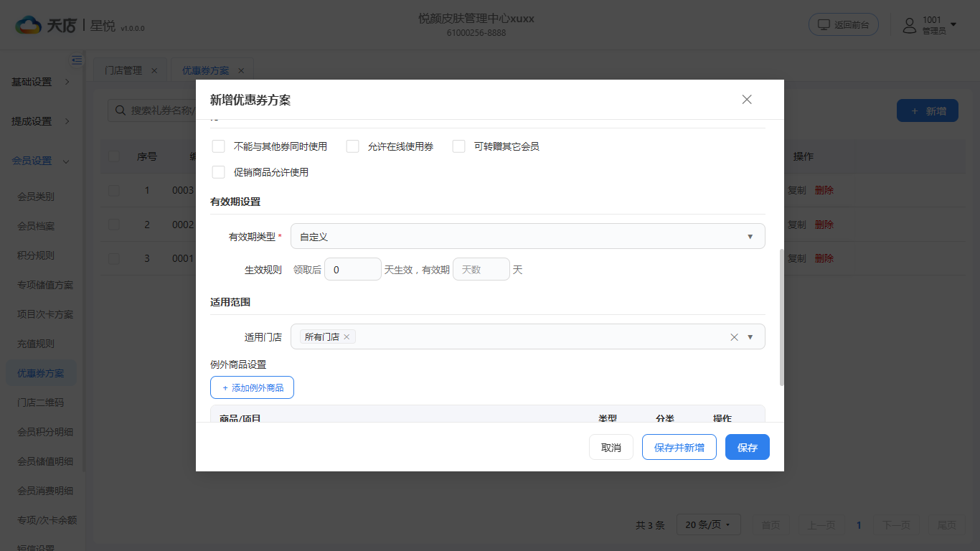Click the 领取后 days input field
This screenshot has height=551, width=980.
coord(353,270)
